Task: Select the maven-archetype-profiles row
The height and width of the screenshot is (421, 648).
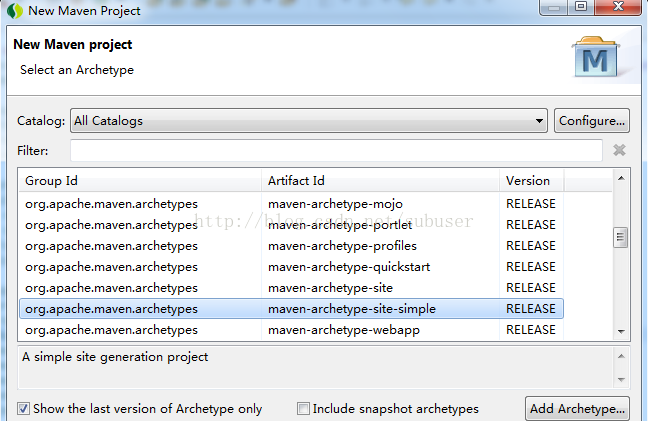Action: [291, 246]
